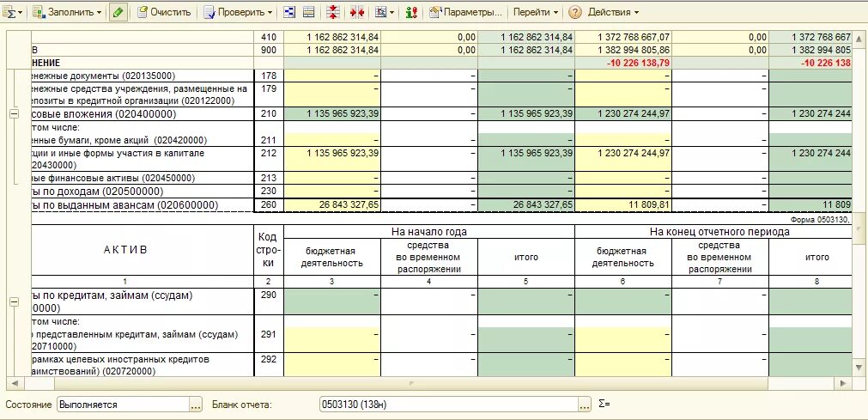Click row code 213 cell
The height and width of the screenshot is (420, 868).
point(269,179)
